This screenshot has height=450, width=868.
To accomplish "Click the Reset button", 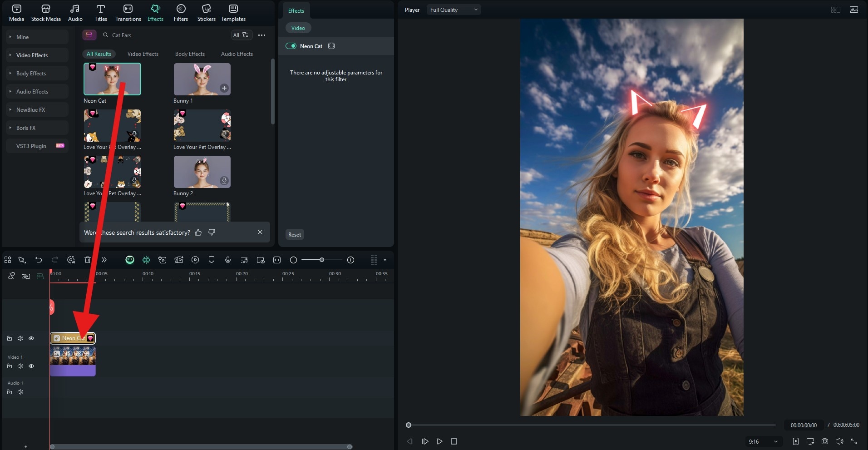I will (295, 235).
